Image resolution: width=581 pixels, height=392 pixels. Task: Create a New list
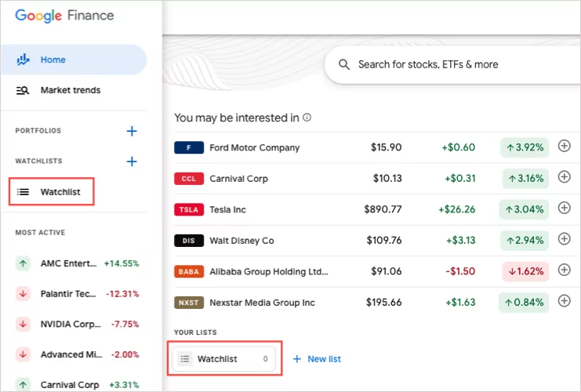click(x=317, y=359)
